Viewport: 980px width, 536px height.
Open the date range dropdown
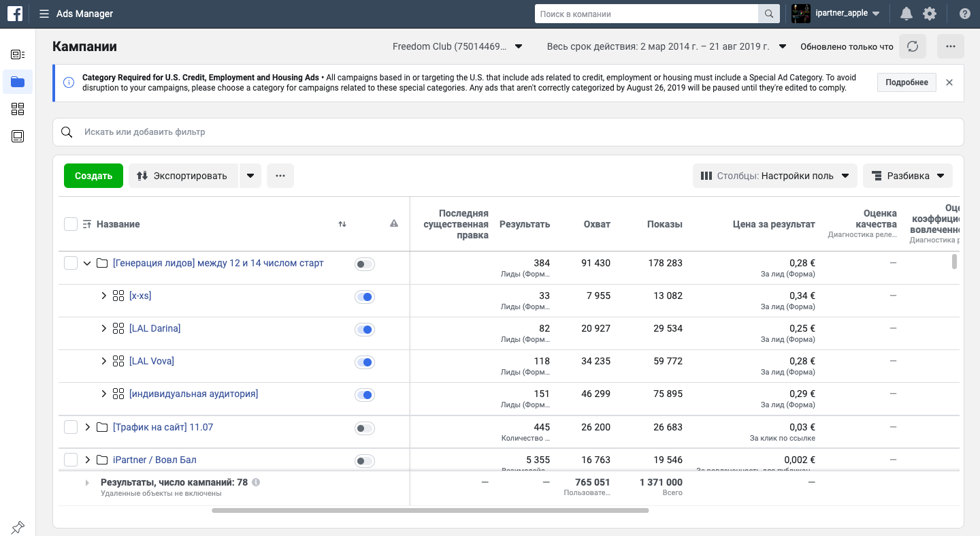click(666, 46)
